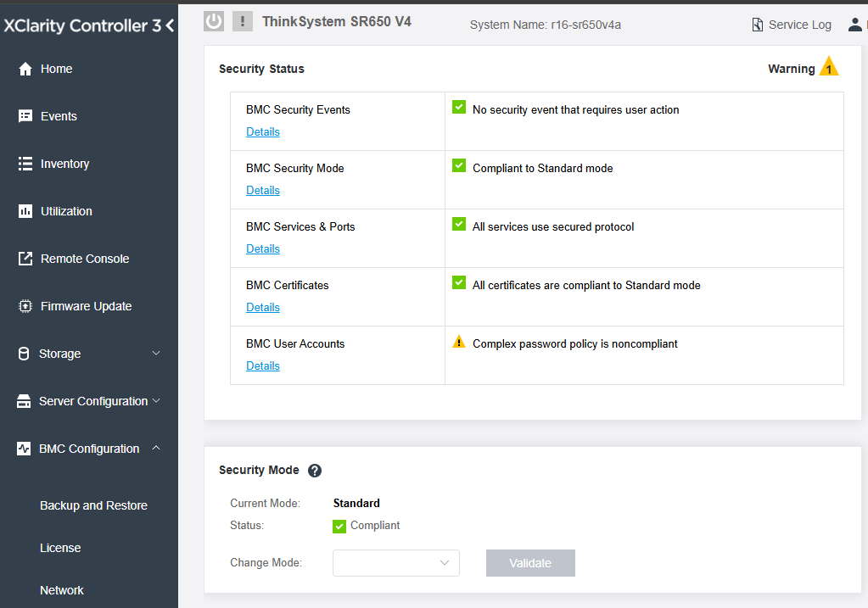Click the exclamation alert icon in header
Viewport: 868px width, 608px height.
243,21
